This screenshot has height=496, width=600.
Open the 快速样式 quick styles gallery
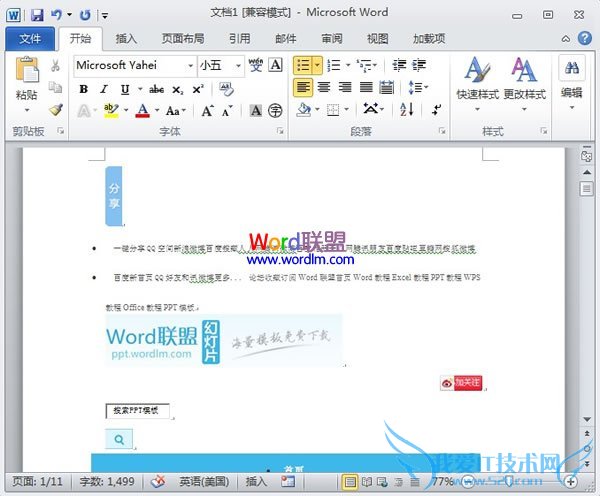(x=478, y=84)
